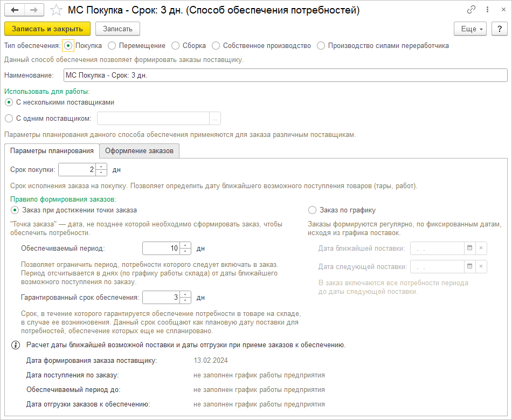The height and width of the screenshot is (420, 512).
Task: Click the Использовать для работы heading
Action: click(x=47, y=92)
